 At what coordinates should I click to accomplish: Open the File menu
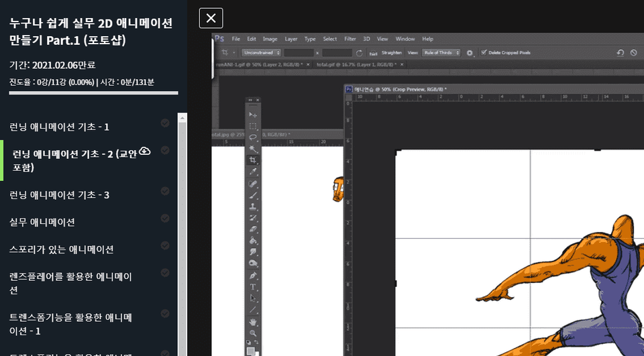pos(235,39)
